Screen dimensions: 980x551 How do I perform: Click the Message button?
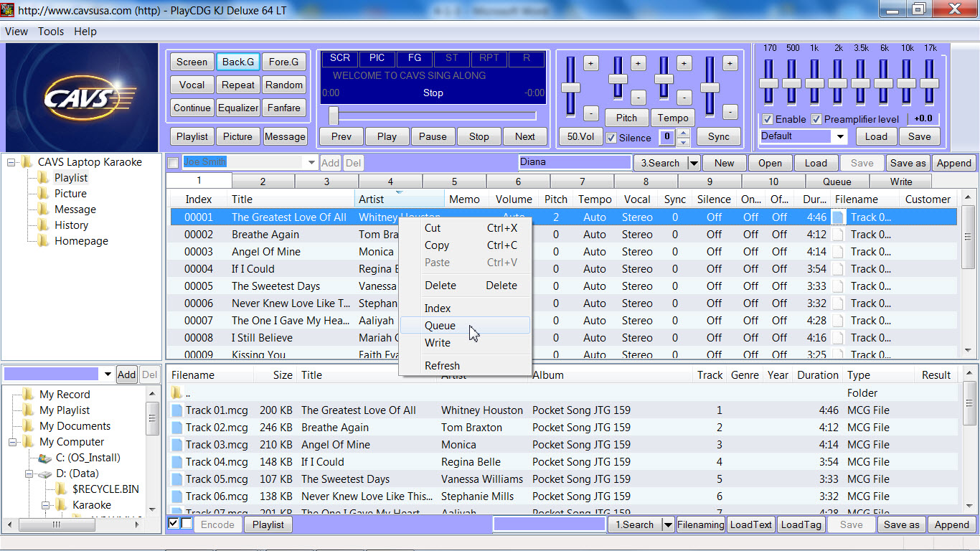[285, 136]
